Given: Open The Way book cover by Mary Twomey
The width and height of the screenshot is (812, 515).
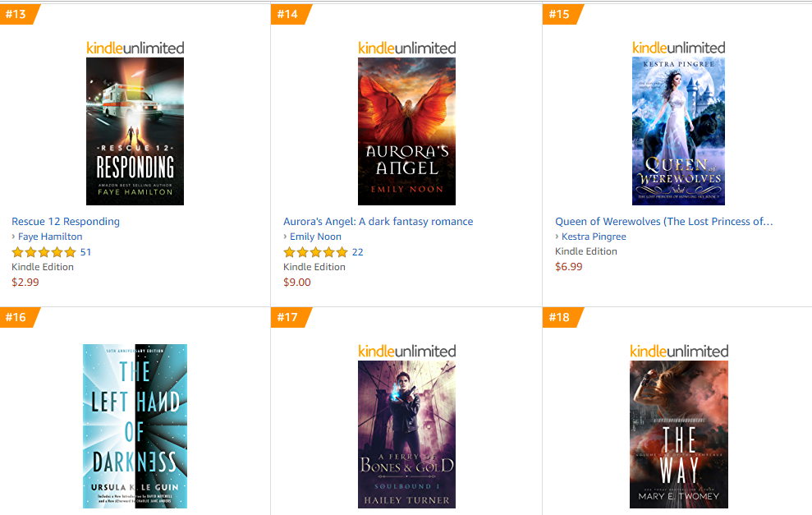Looking at the screenshot, I should pos(678,435).
